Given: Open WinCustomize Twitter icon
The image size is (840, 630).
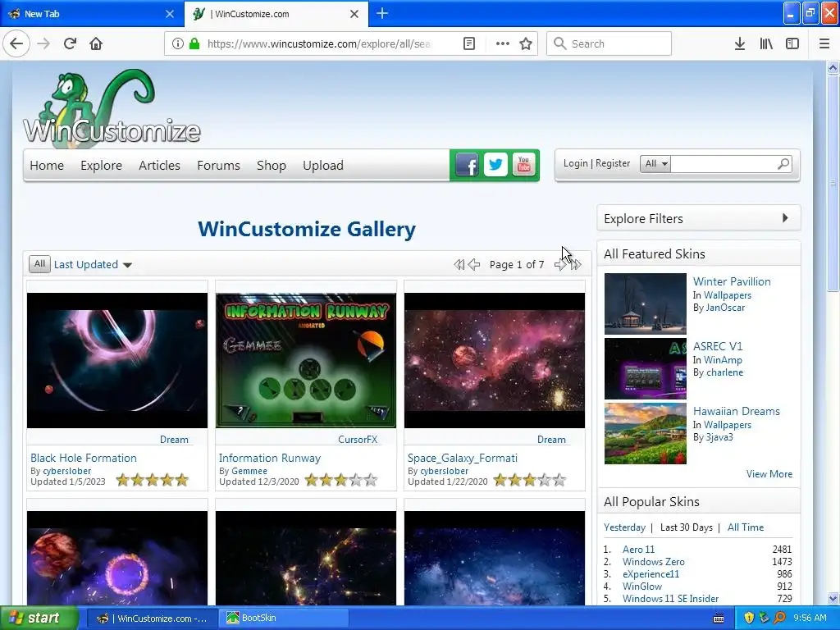Looking at the screenshot, I should point(495,164).
